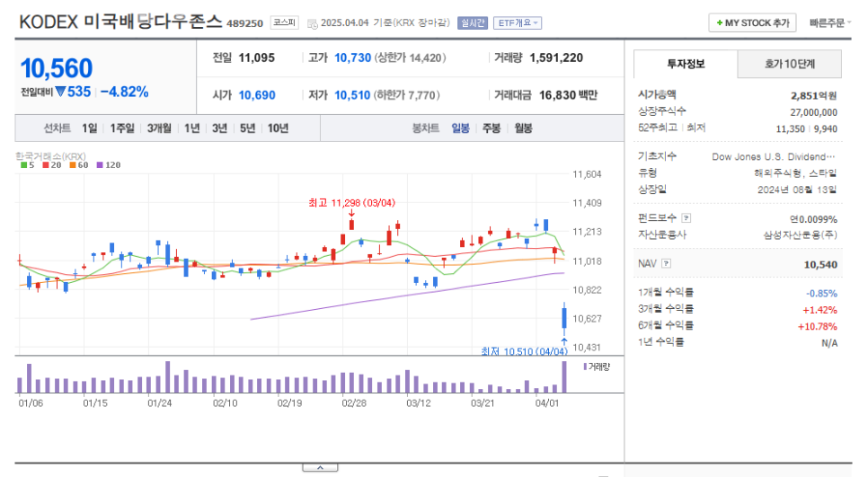
Task: Click the 최저 10,510 (04/04) chart marker
Action: 524,351
